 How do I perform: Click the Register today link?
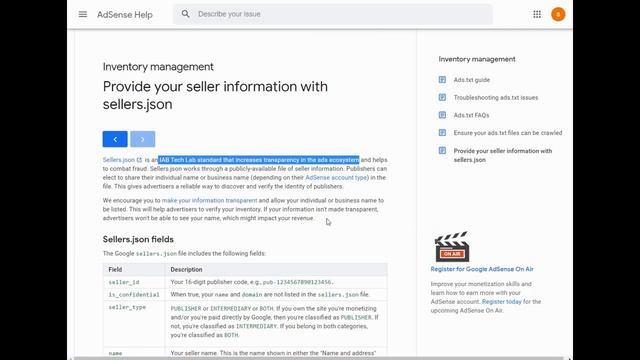click(502, 302)
